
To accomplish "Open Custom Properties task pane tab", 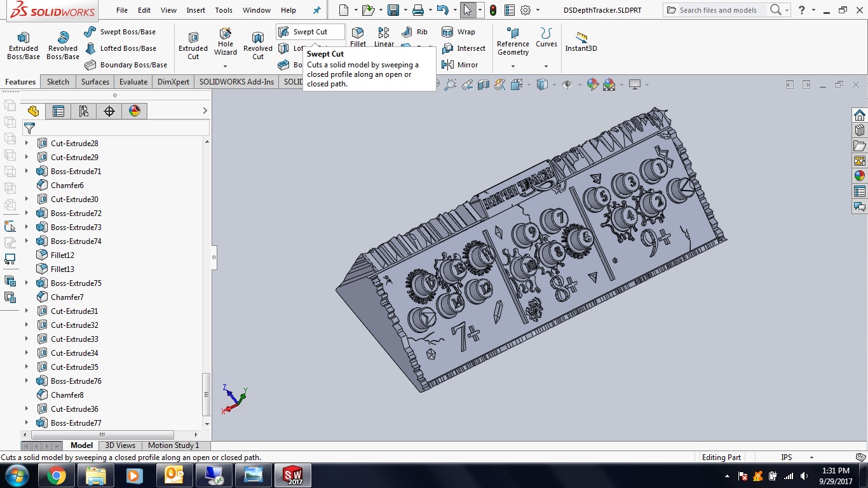I will click(x=859, y=191).
